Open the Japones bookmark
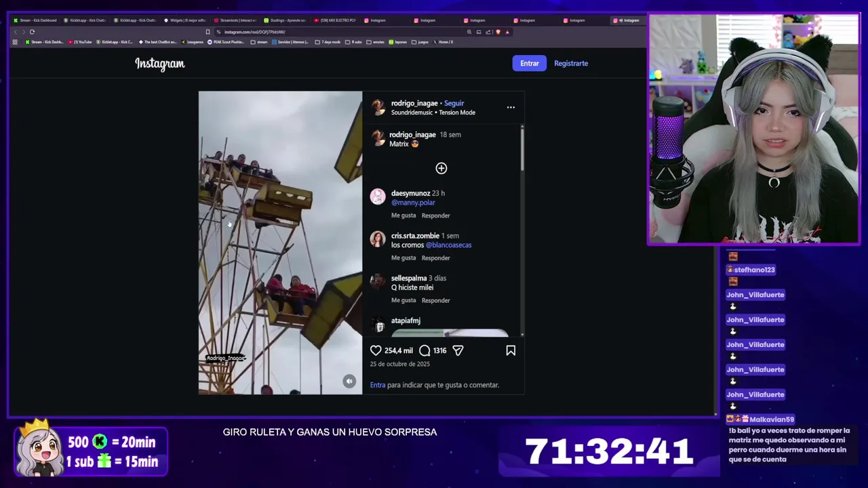 point(397,42)
